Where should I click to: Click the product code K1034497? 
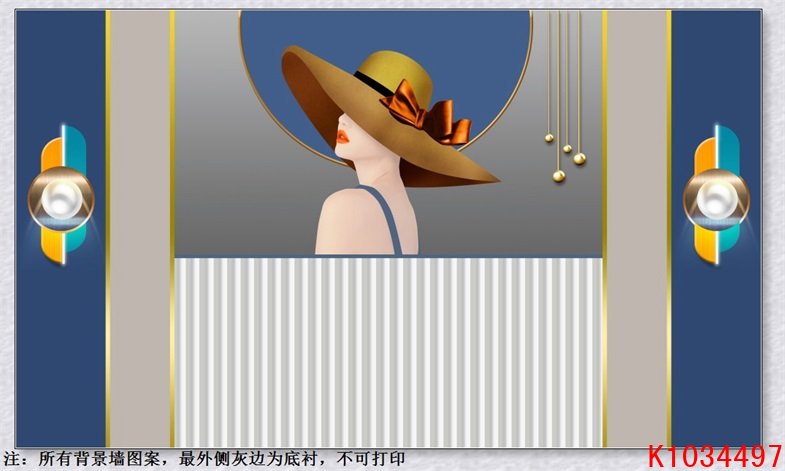[x=714, y=456]
